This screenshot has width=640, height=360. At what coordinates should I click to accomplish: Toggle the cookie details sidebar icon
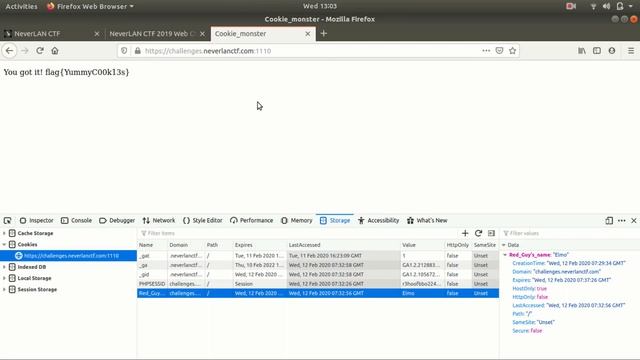491,233
